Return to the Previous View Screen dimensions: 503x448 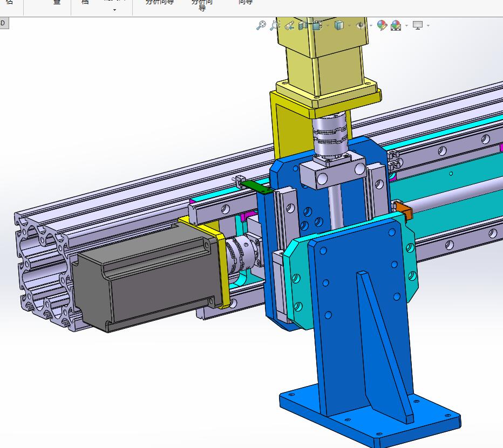[x=289, y=25]
